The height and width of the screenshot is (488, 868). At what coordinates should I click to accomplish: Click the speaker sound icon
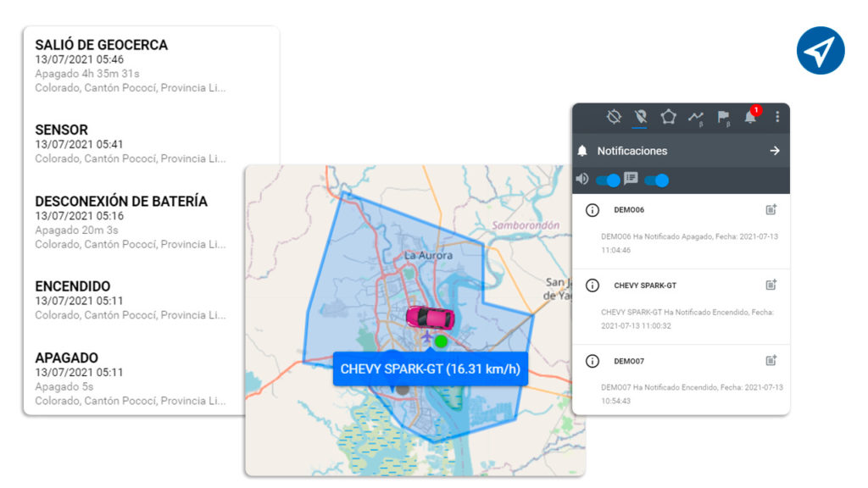coord(581,179)
